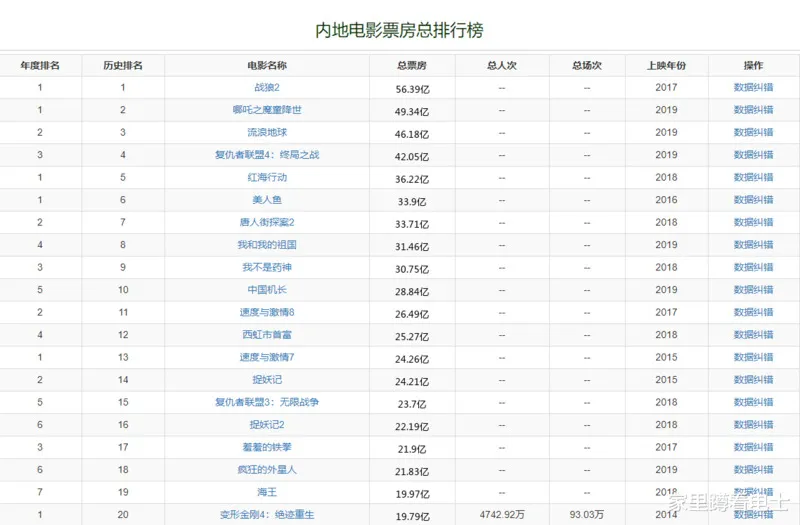Open the 战狼2 movie link
Viewport: 800px width, 525px height.
pos(267,87)
